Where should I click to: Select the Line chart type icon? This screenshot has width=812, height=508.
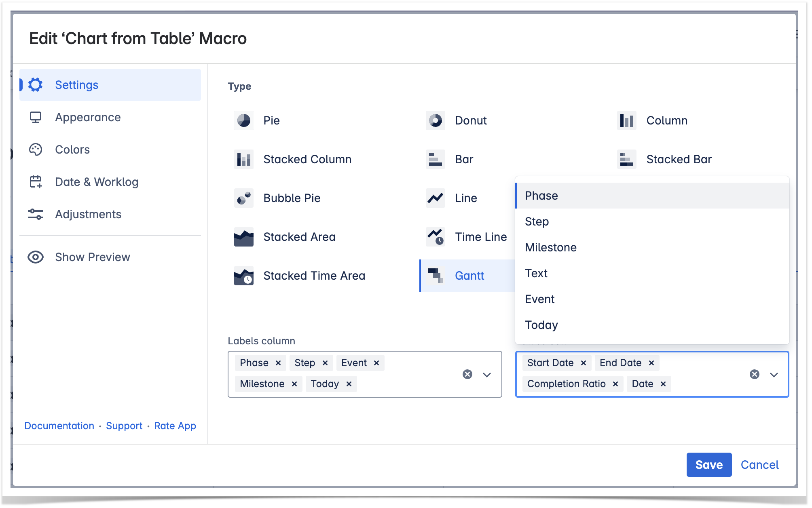(x=435, y=198)
